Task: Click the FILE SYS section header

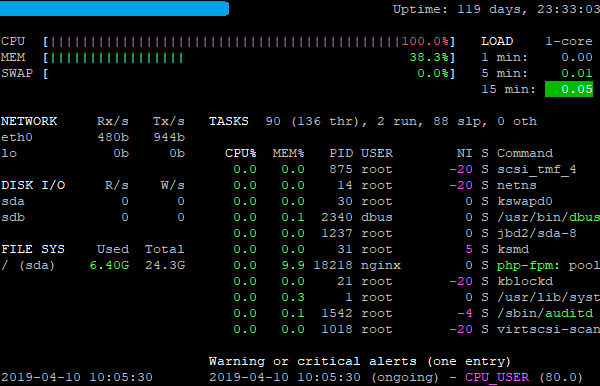Action: point(33,249)
